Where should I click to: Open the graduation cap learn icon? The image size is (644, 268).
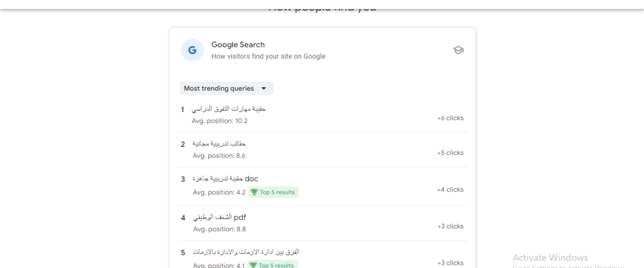[x=458, y=50]
